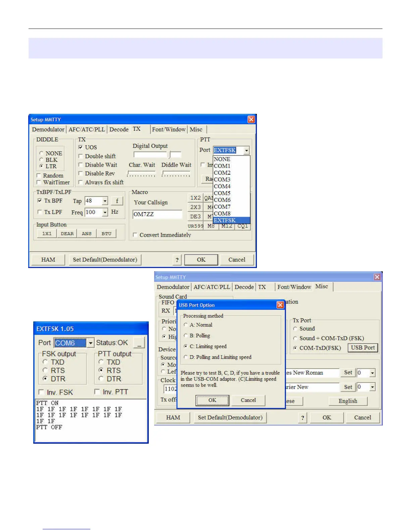Image resolution: width=411 pixels, height=532 pixels.
Task: Open the EXTFSK Port COM6 dropdown
Action: 90,343
